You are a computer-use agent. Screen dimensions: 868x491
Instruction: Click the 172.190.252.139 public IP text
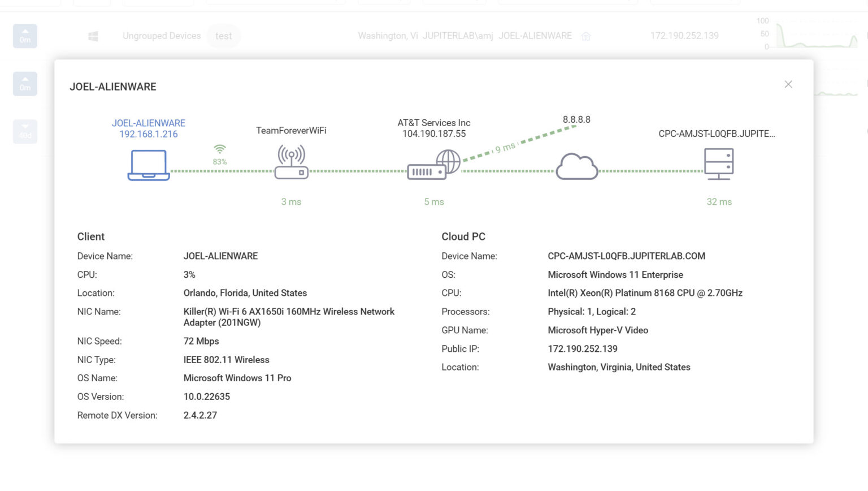coord(685,36)
